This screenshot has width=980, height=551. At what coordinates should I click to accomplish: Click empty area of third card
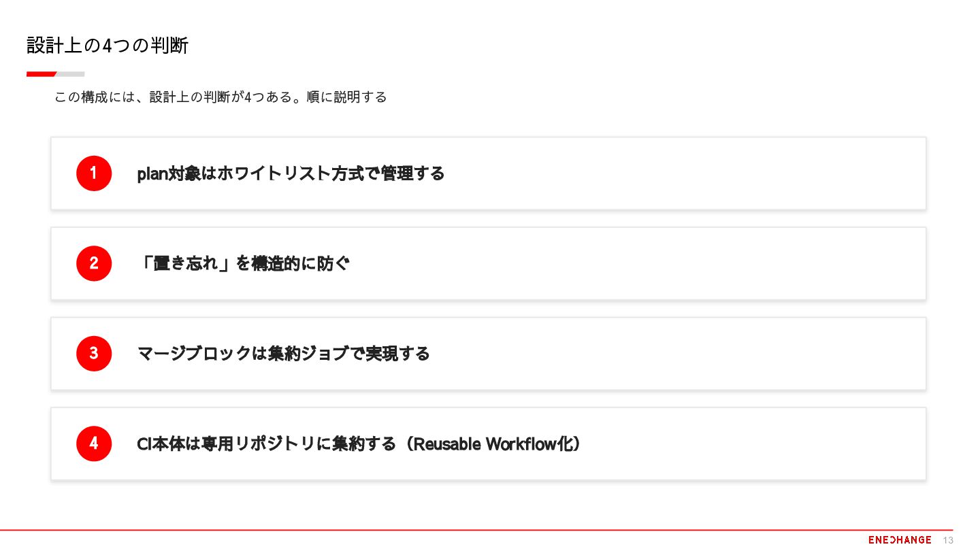tap(681, 354)
